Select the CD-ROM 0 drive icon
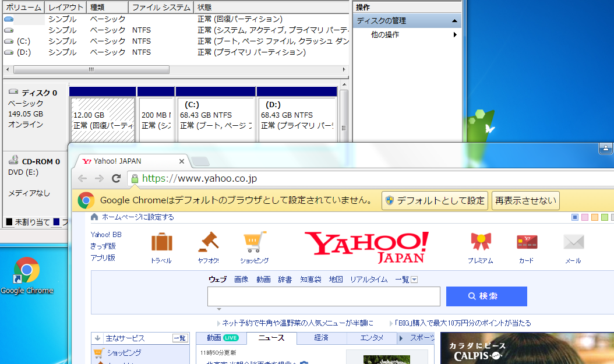Screen dimensions: 614x364 click(x=14, y=160)
